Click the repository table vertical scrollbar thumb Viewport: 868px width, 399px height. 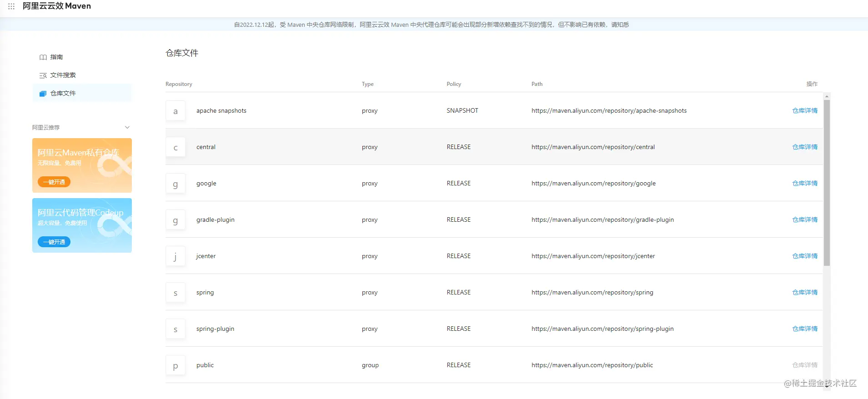tap(827, 183)
